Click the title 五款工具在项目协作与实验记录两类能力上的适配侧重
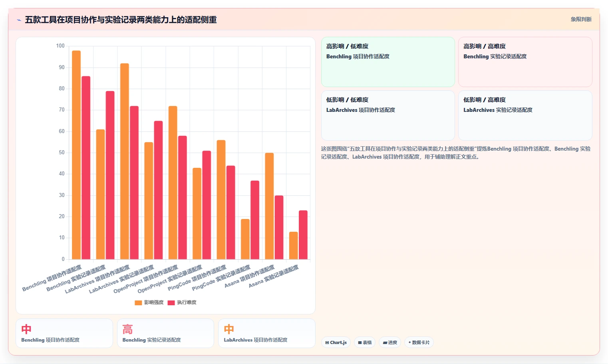Viewport: 608px width, 364px height. [x=121, y=20]
